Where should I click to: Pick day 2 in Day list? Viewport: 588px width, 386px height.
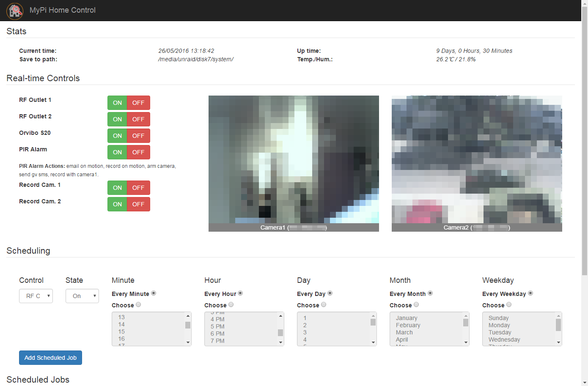tap(334, 325)
